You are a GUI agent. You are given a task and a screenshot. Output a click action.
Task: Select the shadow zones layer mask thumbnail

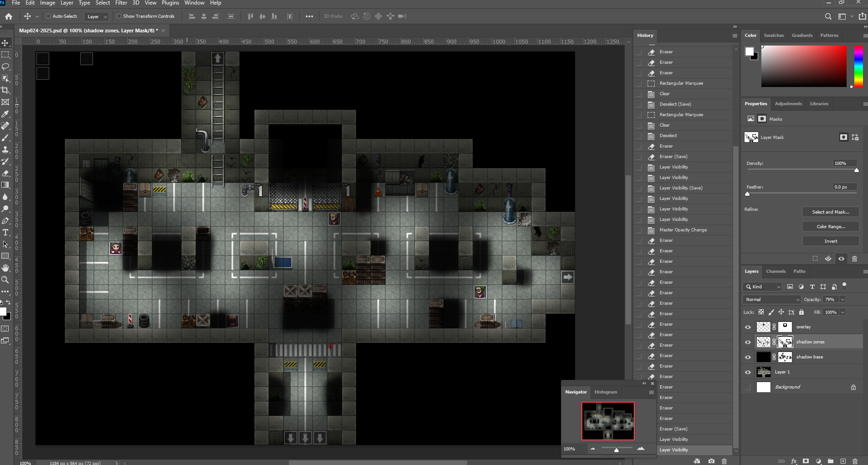pos(785,342)
